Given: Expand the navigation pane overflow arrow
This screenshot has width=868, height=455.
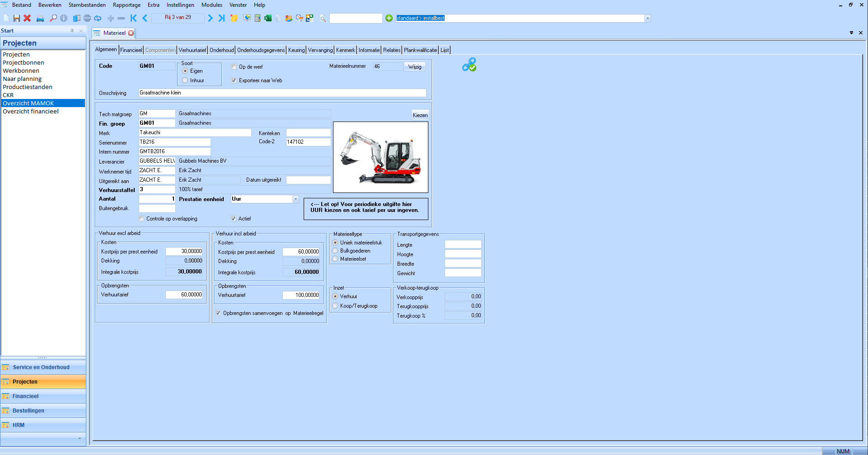Looking at the screenshot, I should [x=80, y=438].
